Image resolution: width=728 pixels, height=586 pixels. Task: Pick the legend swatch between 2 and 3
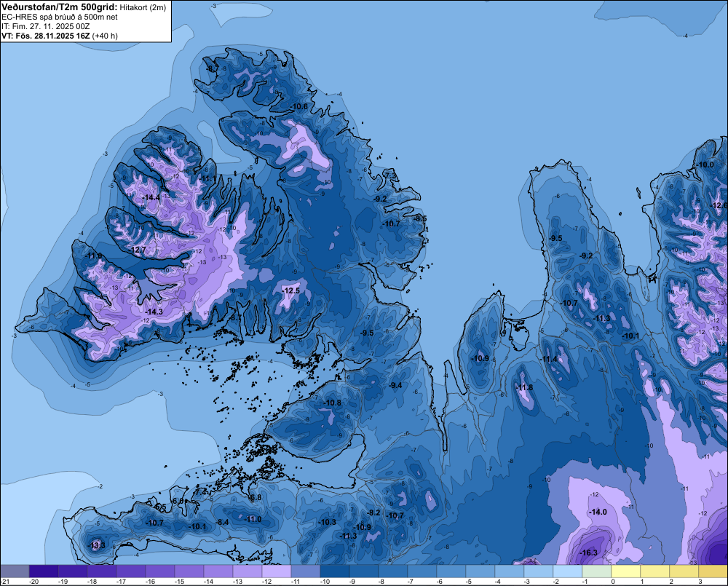[x=684, y=571]
